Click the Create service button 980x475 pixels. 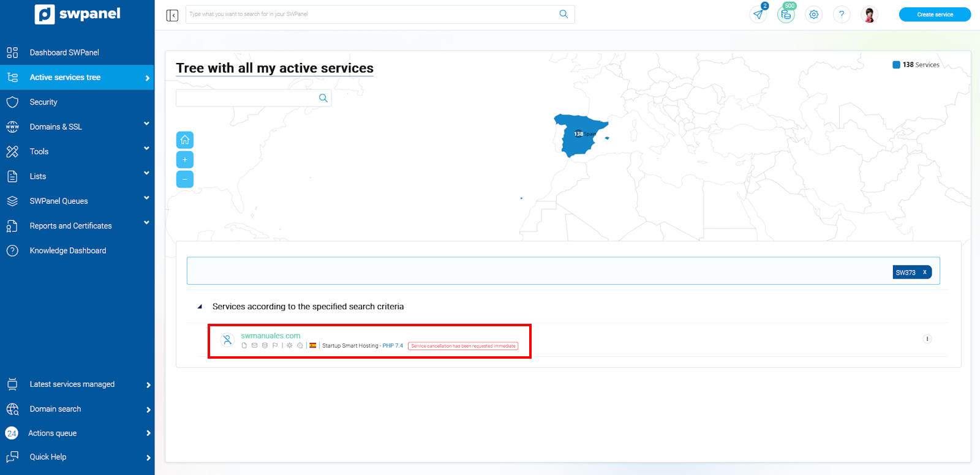pyautogui.click(x=935, y=15)
